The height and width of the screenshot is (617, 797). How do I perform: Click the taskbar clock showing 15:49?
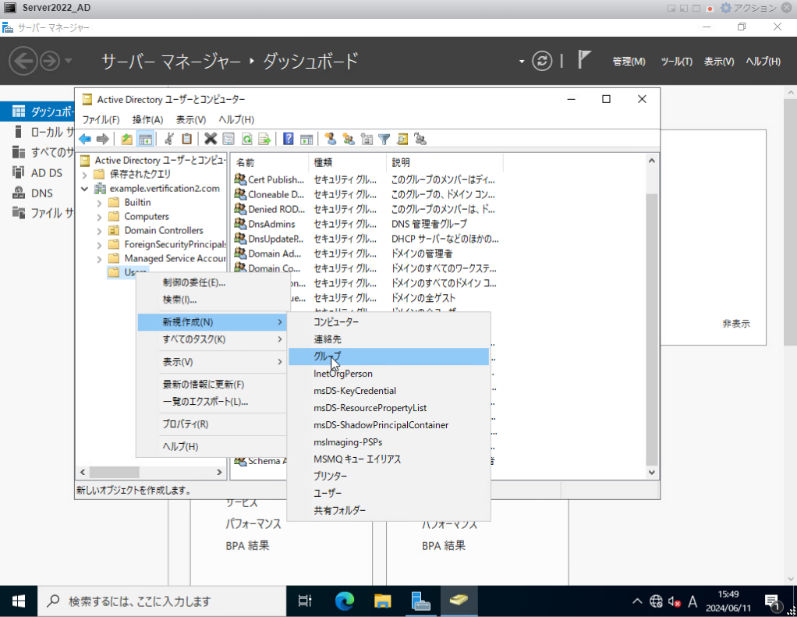[x=728, y=601]
